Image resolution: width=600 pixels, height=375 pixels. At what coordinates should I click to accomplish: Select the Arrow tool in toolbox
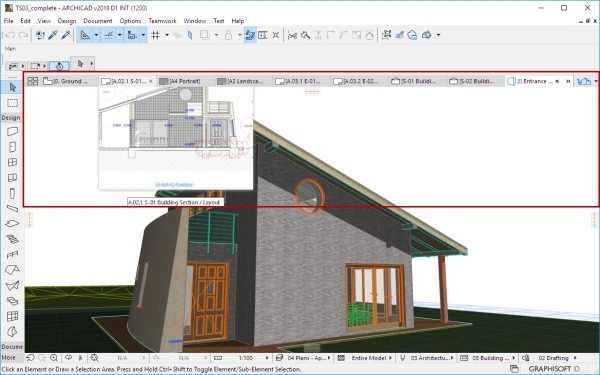click(12, 87)
